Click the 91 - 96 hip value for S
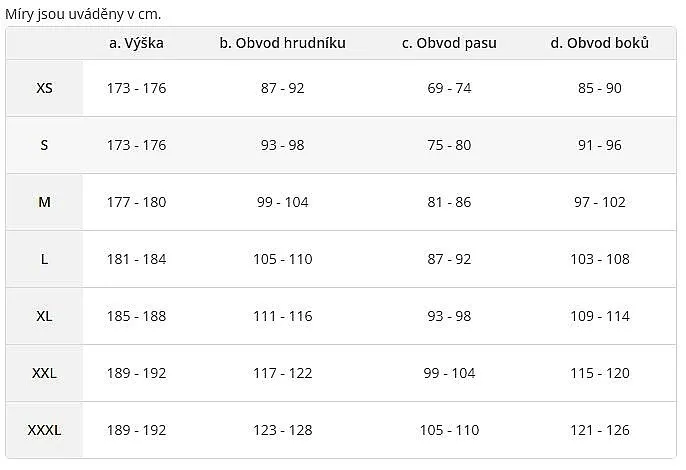Screen dimensions: 686x470 (600, 145)
